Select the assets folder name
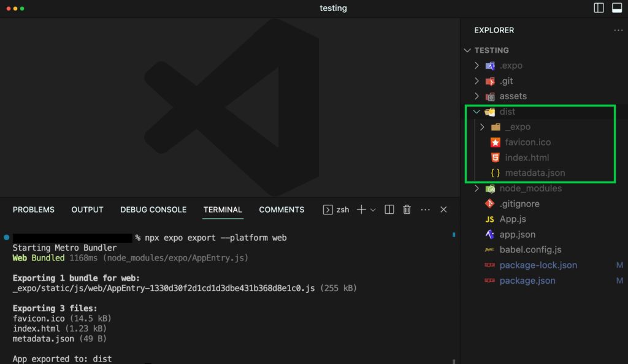 coord(513,96)
